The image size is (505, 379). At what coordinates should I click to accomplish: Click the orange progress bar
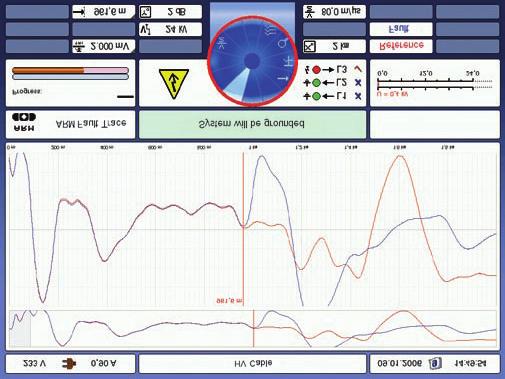[70, 70]
